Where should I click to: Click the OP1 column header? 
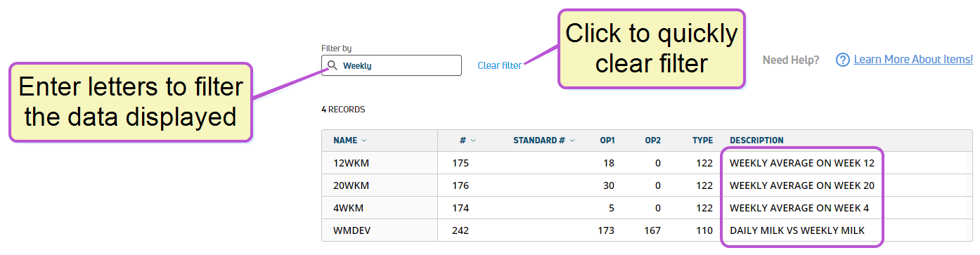coord(607,140)
